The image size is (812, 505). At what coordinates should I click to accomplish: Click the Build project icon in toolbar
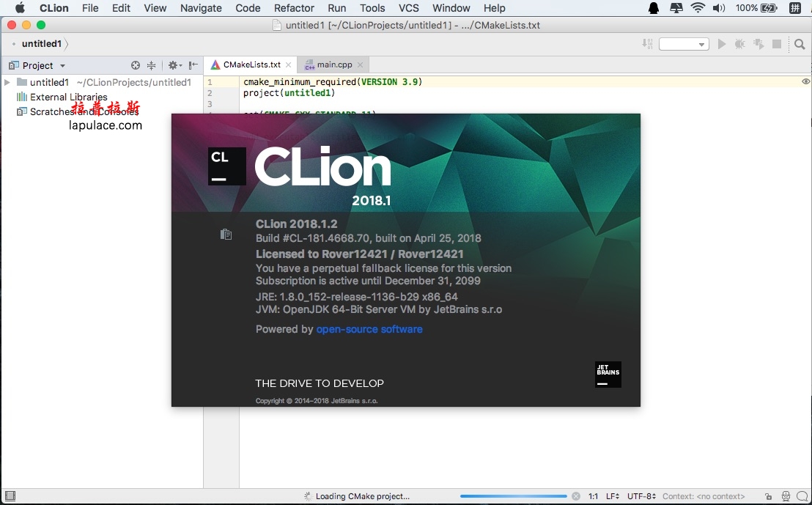tap(647, 44)
